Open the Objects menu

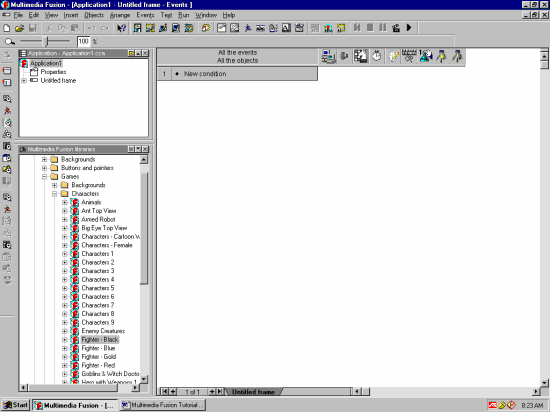(94, 15)
